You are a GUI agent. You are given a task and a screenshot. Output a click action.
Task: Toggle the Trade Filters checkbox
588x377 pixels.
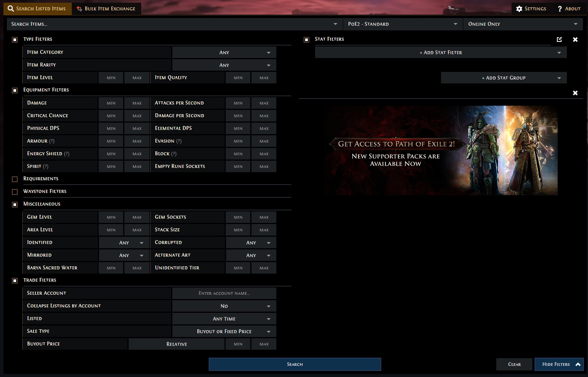pos(15,281)
